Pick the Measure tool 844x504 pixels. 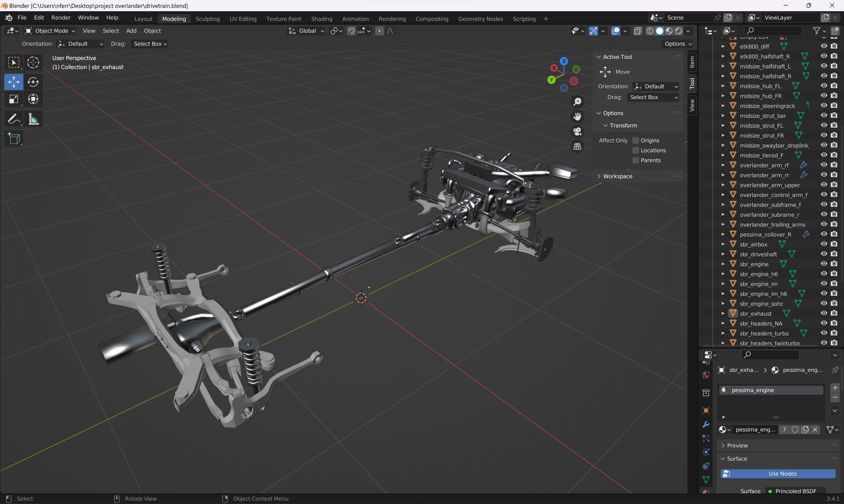tap(33, 119)
